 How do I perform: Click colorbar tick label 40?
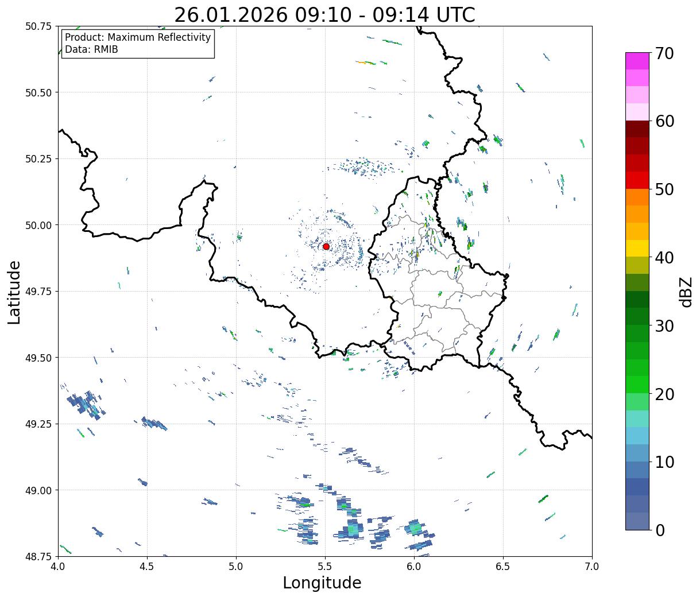click(x=664, y=258)
